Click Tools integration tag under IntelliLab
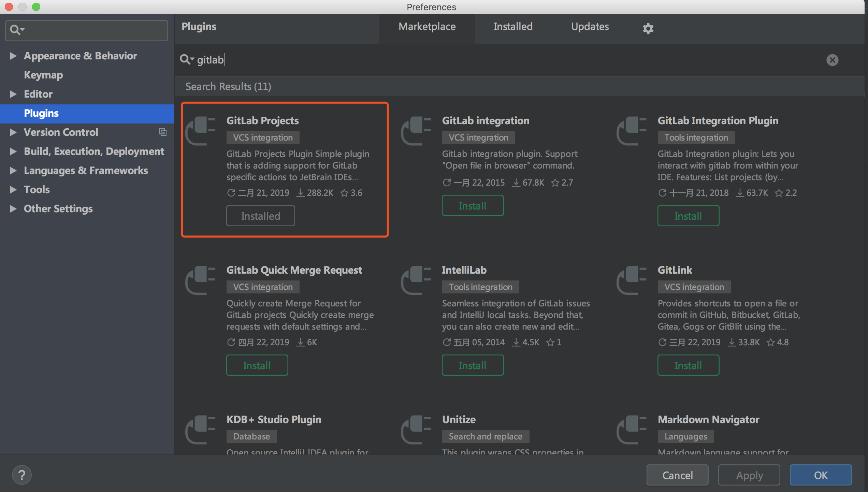The height and width of the screenshot is (492, 868). [x=480, y=287]
